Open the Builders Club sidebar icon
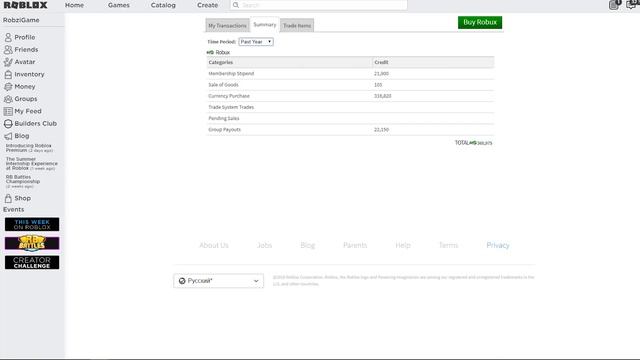Screen dimensions: 640x360 click(8, 123)
